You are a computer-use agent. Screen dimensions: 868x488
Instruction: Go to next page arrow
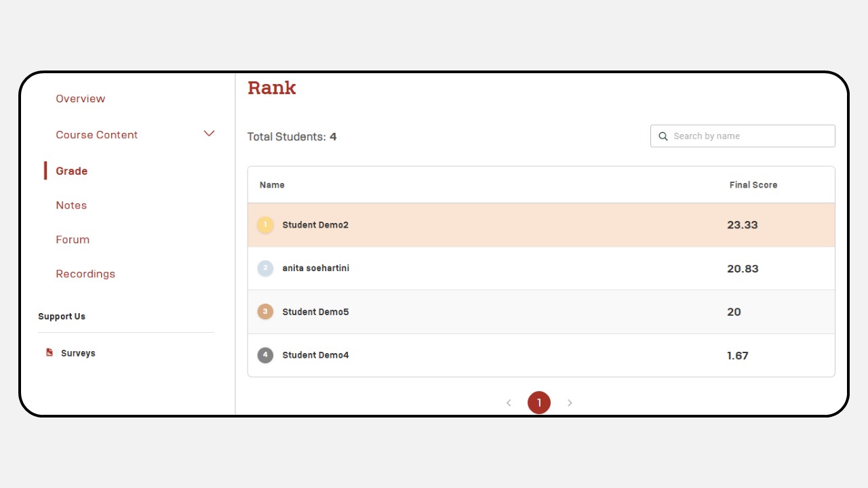[x=570, y=403]
